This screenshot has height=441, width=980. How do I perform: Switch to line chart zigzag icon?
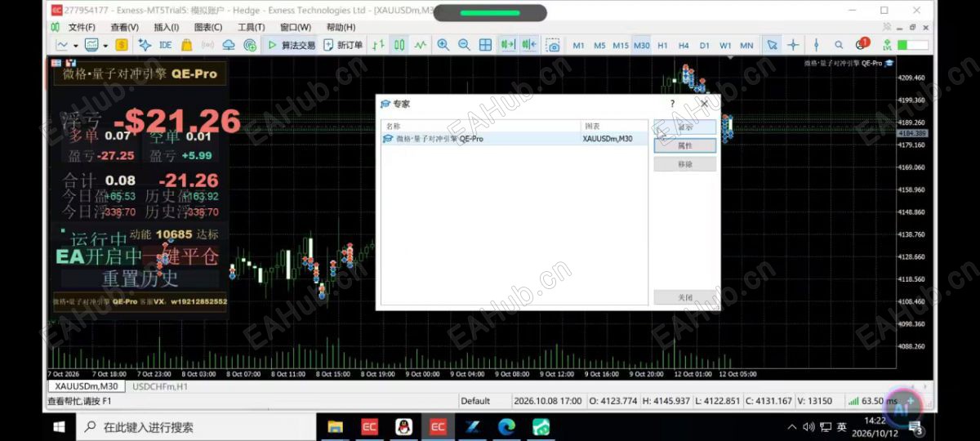pos(421,45)
